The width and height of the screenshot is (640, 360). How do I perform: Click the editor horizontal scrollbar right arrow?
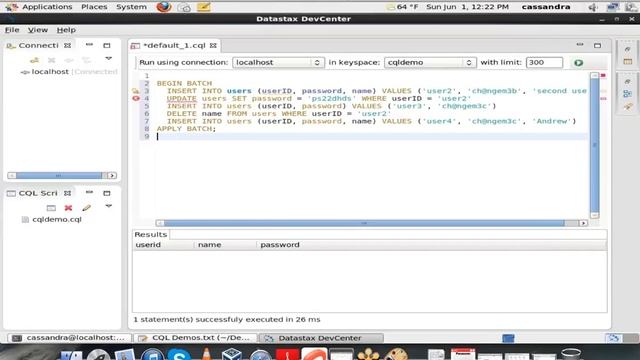583,223
